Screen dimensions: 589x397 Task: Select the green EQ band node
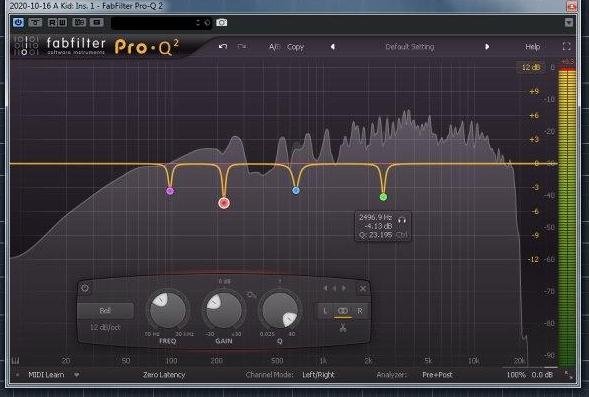click(x=383, y=197)
